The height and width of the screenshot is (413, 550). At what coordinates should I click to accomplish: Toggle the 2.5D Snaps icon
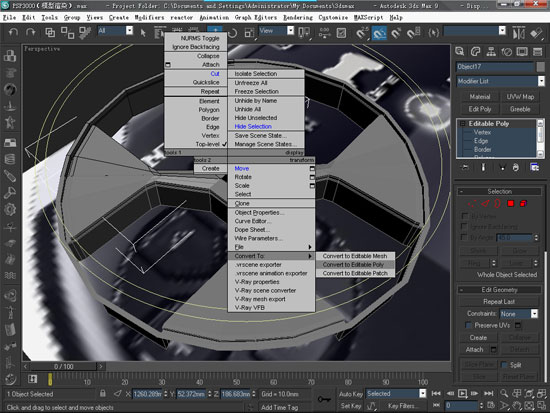click(362, 33)
